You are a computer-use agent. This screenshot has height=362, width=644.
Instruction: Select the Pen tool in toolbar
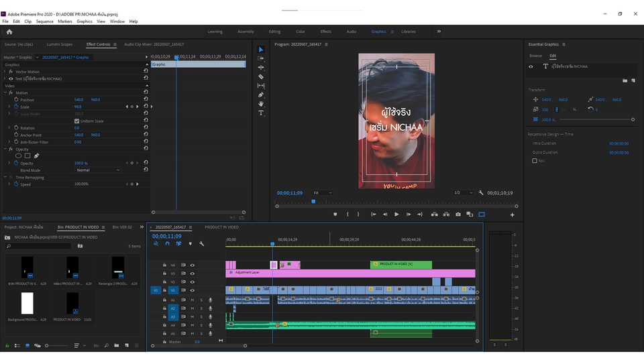(261, 95)
